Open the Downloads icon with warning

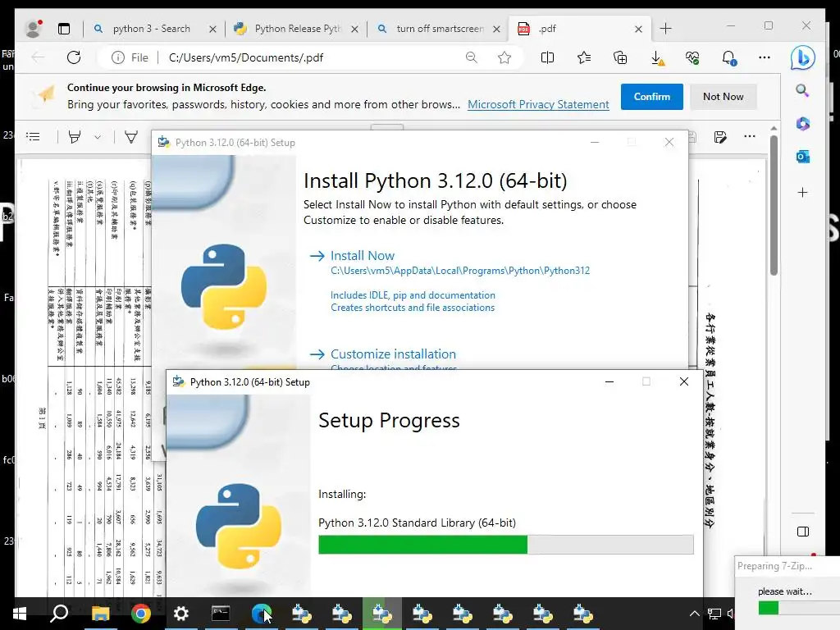pyautogui.click(x=657, y=58)
